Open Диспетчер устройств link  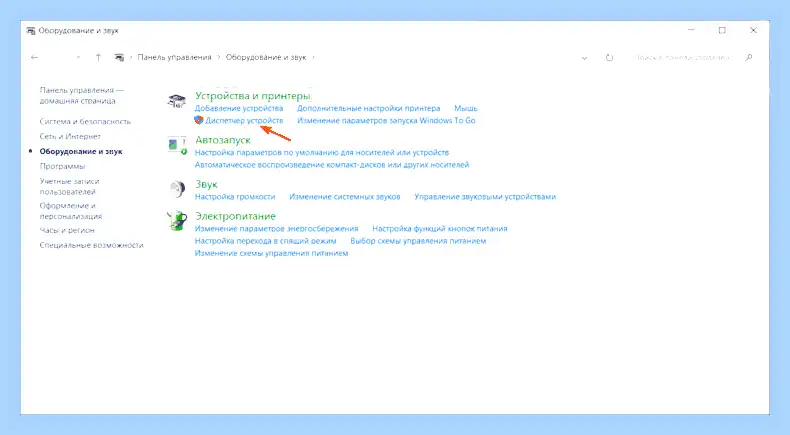pos(244,120)
